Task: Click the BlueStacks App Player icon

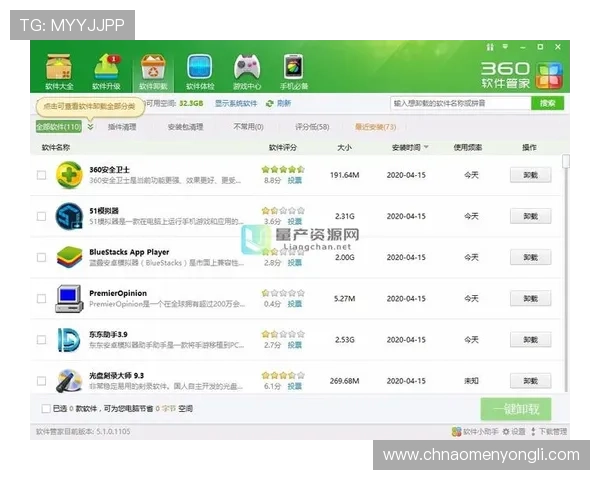Action: (69, 257)
